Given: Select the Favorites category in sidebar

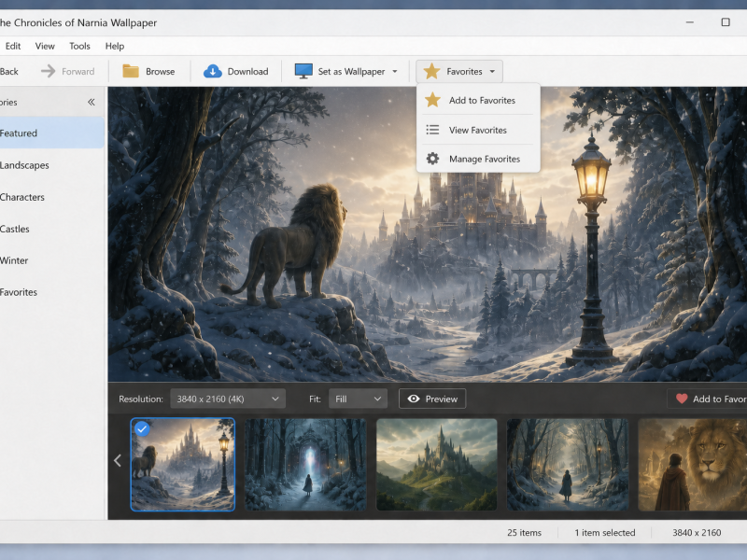Looking at the screenshot, I should tap(51, 292).
